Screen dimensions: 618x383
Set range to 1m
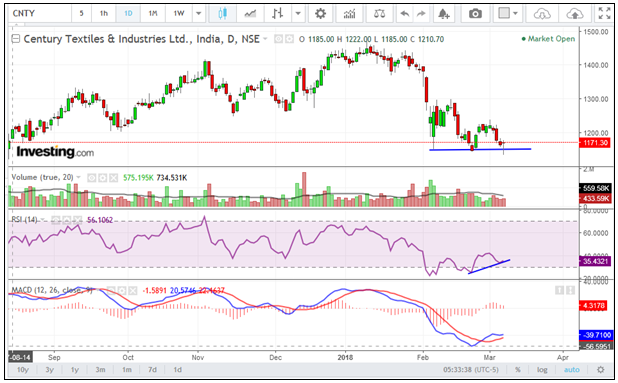(127, 370)
